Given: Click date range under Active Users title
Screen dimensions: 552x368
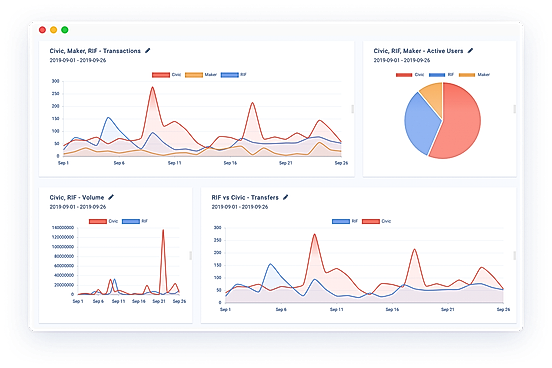Looking at the screenshot, I should (x=402, y=60).
